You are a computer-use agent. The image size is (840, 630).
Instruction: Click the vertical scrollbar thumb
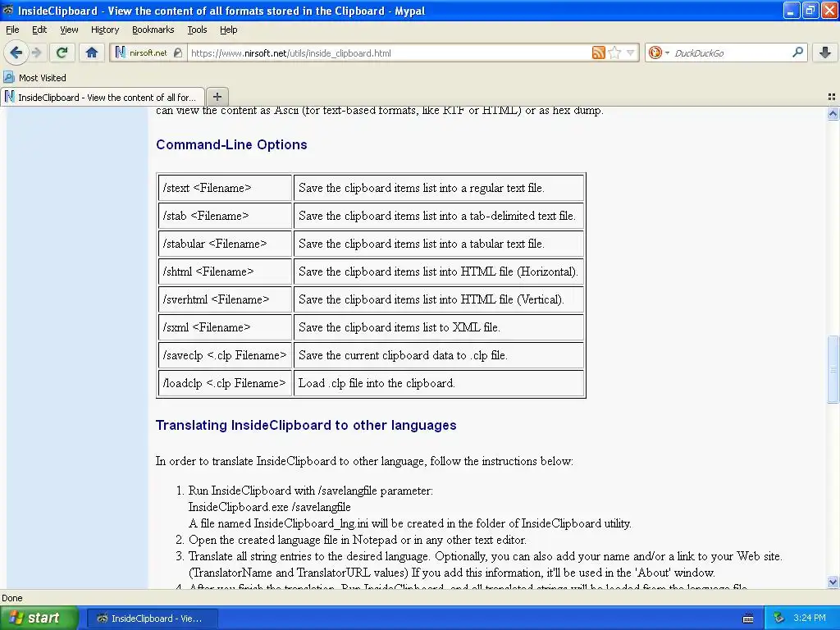(833, 369)
